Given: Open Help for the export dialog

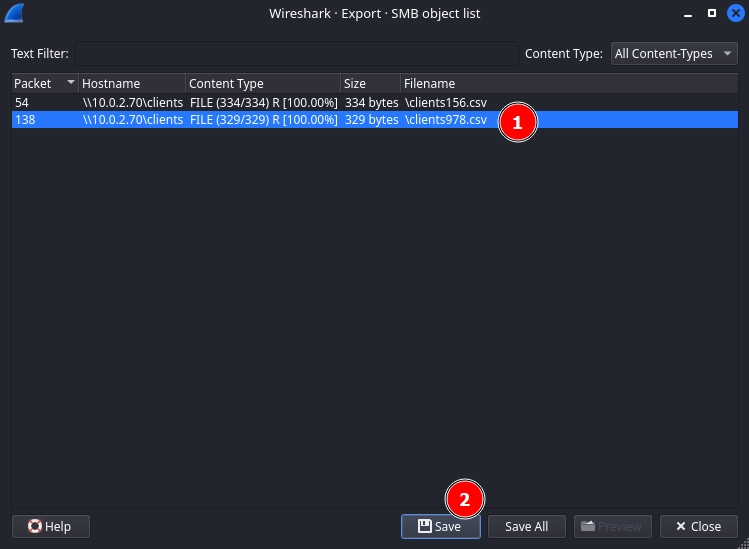Looking at the screenshot, I should [x=50, y=526].
